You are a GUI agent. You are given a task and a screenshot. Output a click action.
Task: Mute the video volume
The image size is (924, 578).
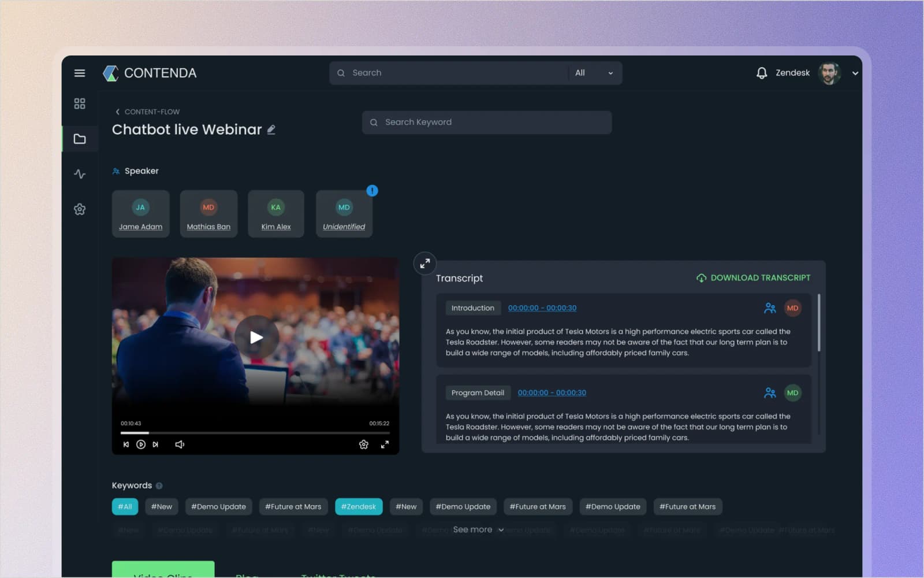(180, 444)
